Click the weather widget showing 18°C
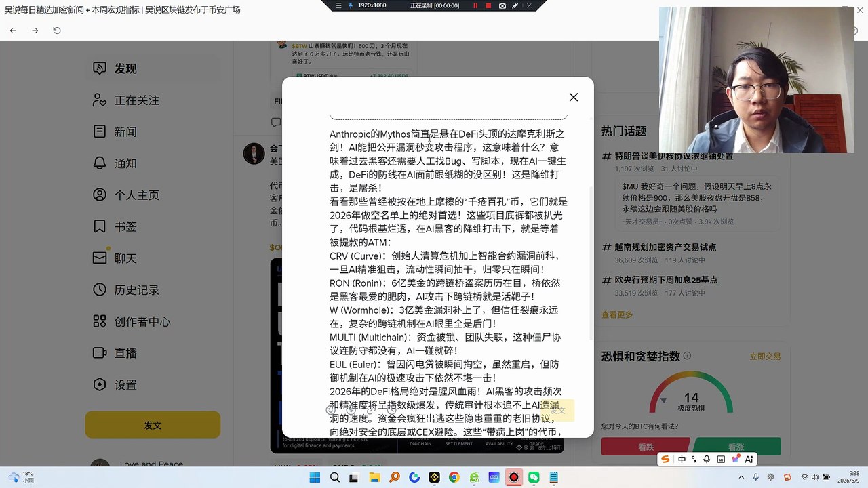Image resolution: width=868 pixels, height=488 pixels. [x=22, y=477]
